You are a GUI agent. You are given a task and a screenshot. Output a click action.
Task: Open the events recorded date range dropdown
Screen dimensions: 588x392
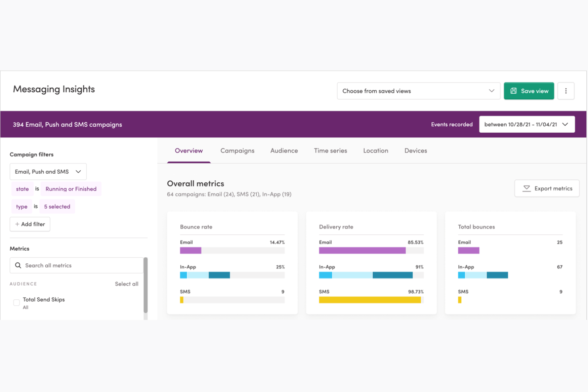coord(527,124)
